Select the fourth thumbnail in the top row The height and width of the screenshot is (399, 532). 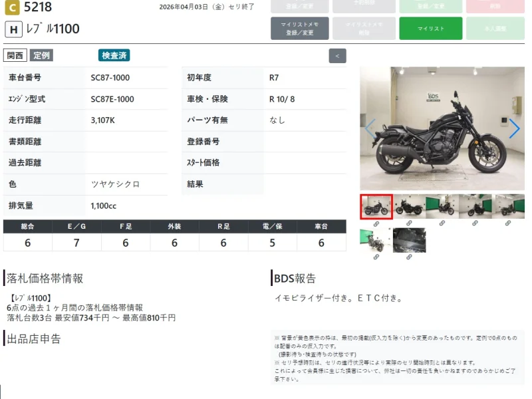coord(475,206)
